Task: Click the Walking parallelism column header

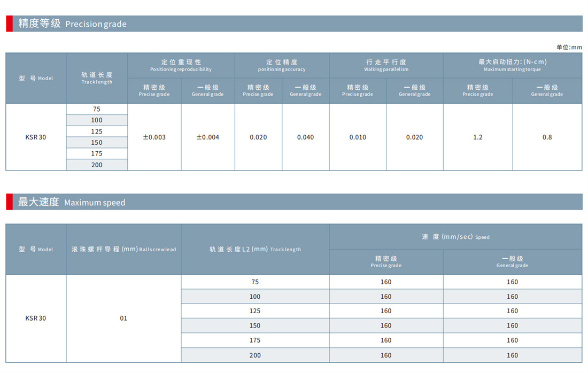Action: click(386, 65)
